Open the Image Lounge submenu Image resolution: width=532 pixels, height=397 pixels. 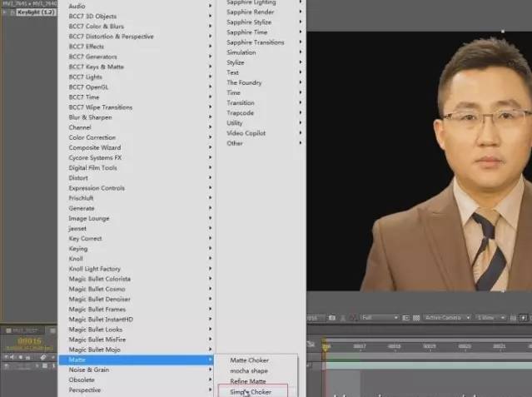[136, 219]
